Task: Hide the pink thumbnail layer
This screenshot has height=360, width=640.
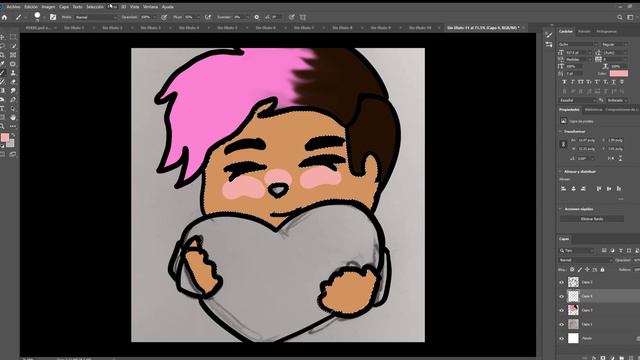Action: (x=562, y=310)
